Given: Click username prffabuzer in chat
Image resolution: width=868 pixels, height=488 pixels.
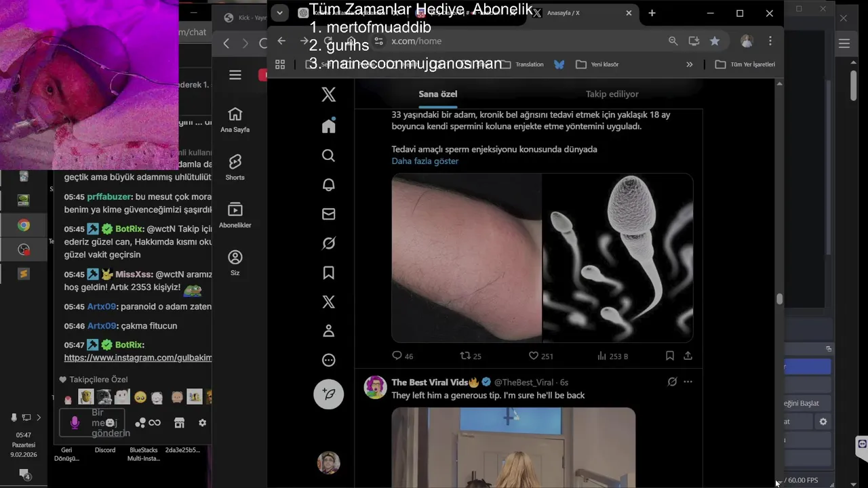Looking at the screenshot, I should [x=109, y=197].
